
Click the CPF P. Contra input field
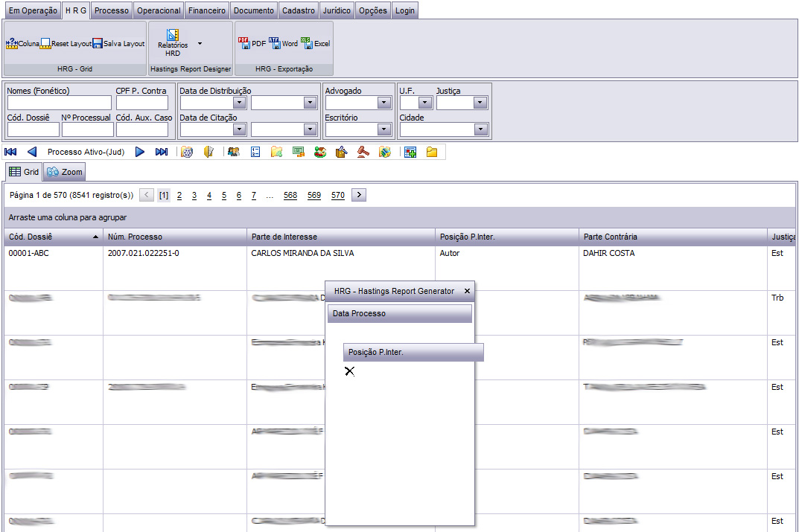142,103
